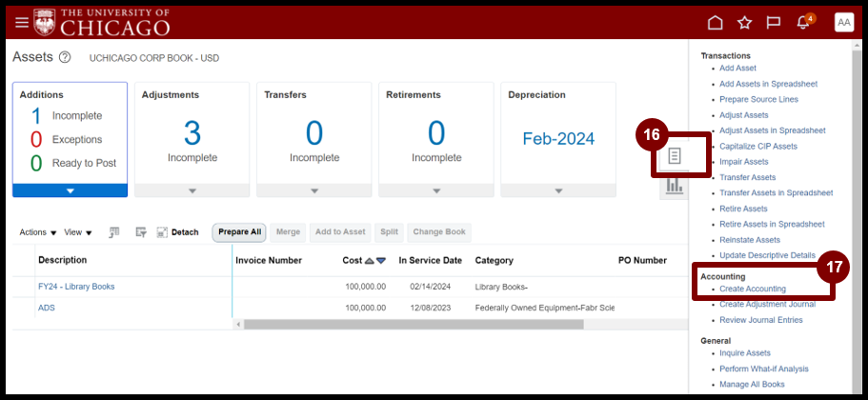Sort Cost column descending
Image resolution: width=868 pixels, height=400 pixels.
coord(381,261)
